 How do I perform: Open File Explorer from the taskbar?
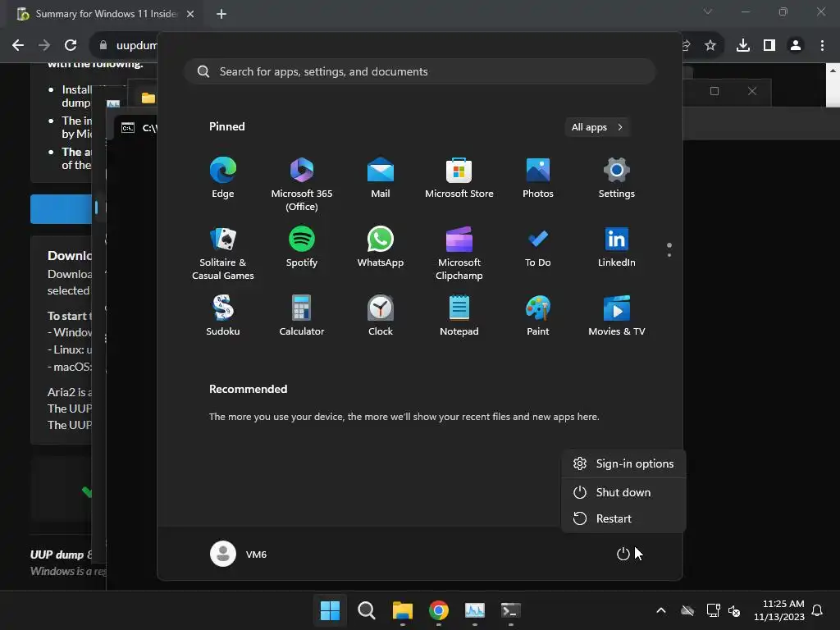point(402,610)
